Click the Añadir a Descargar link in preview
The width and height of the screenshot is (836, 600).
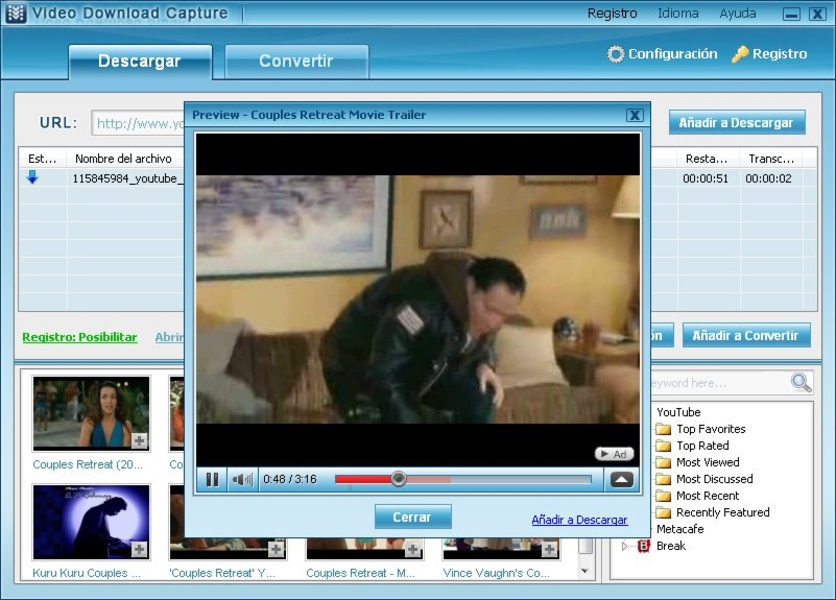580,519
